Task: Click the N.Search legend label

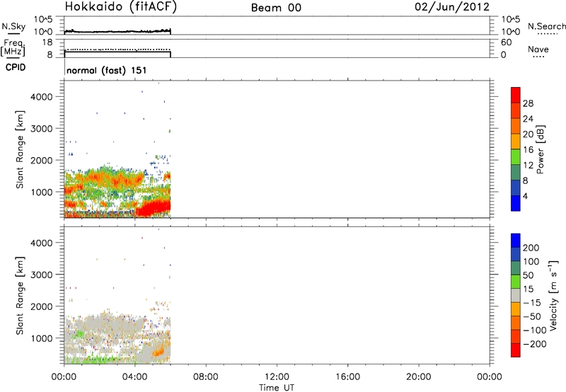Action: coord(546,26)
